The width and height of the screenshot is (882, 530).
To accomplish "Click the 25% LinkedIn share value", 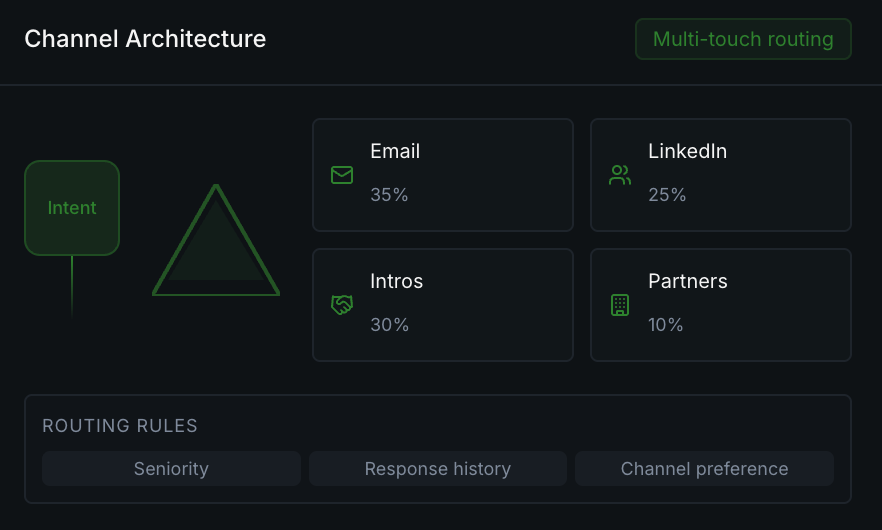I will 667,195.
